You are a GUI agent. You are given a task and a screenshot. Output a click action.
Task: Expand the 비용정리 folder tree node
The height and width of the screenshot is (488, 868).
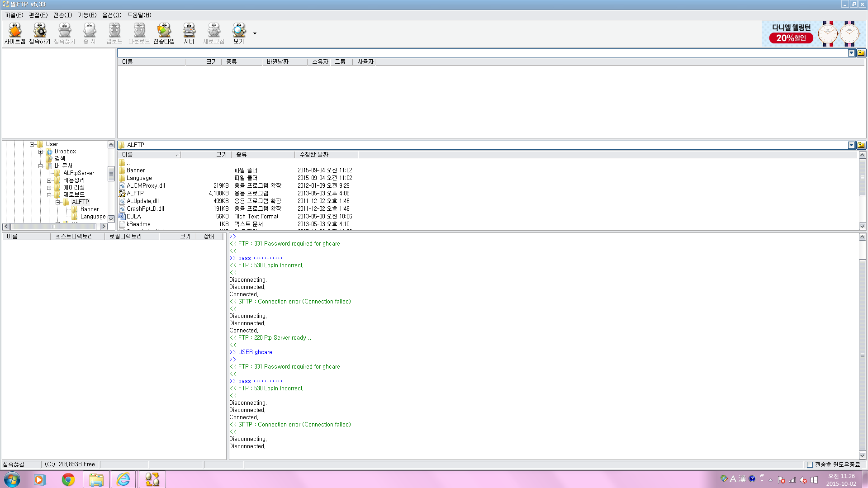(49, 180)
